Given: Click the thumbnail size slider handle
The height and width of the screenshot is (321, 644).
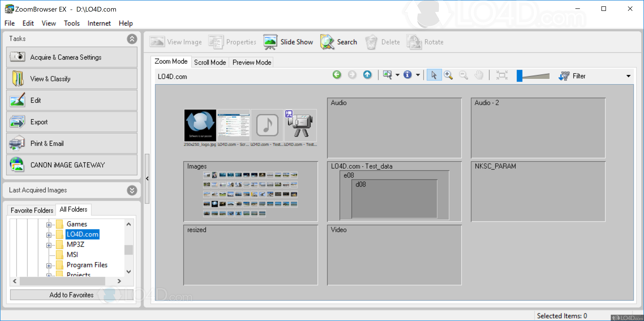Looking at the screenshot, I should pyautogui.click(x=519, y=76).
